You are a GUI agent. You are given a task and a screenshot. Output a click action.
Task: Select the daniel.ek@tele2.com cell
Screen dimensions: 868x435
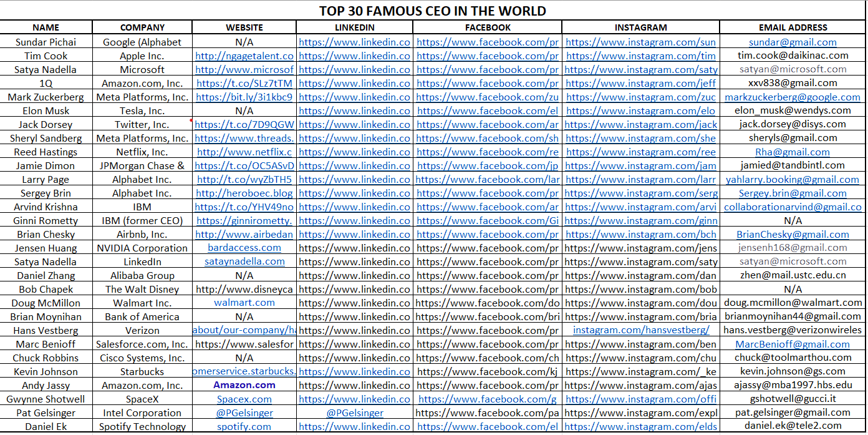[x=793, y=426]
